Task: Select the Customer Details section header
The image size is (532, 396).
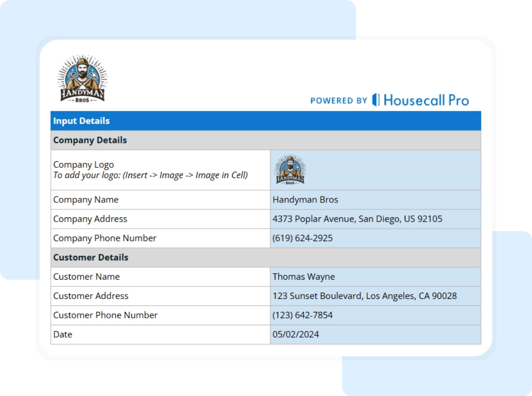Action: click(x=265, y=257)
